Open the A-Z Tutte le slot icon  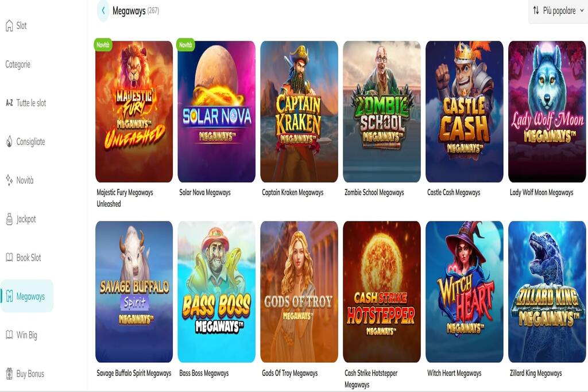(x=9, y=103)
